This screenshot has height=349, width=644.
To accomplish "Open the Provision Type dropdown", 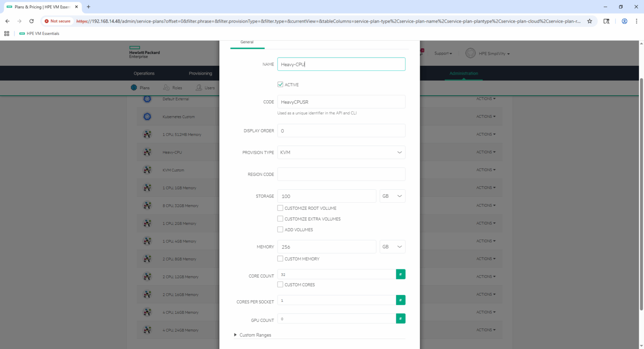I will (x=341, y=152).
